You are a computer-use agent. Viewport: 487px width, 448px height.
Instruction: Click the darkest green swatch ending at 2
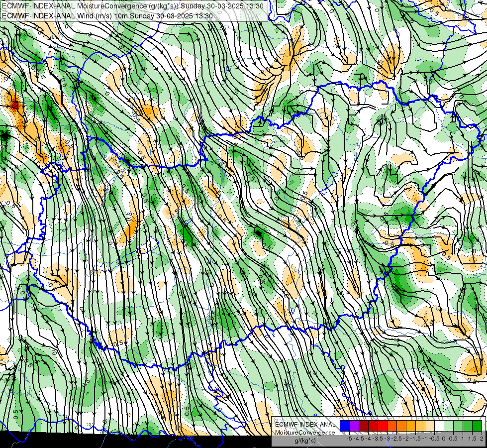coord(477,426)
